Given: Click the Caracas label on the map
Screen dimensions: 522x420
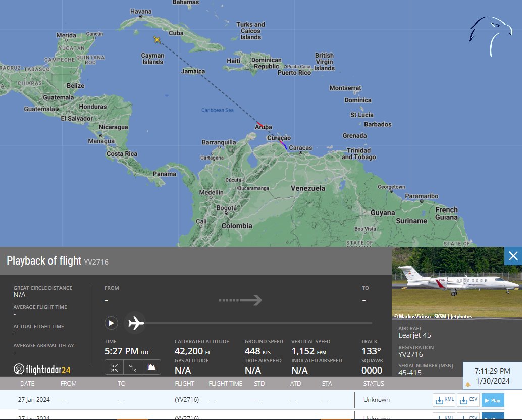Looking at the screenshot, I should (x=300, y=148).
